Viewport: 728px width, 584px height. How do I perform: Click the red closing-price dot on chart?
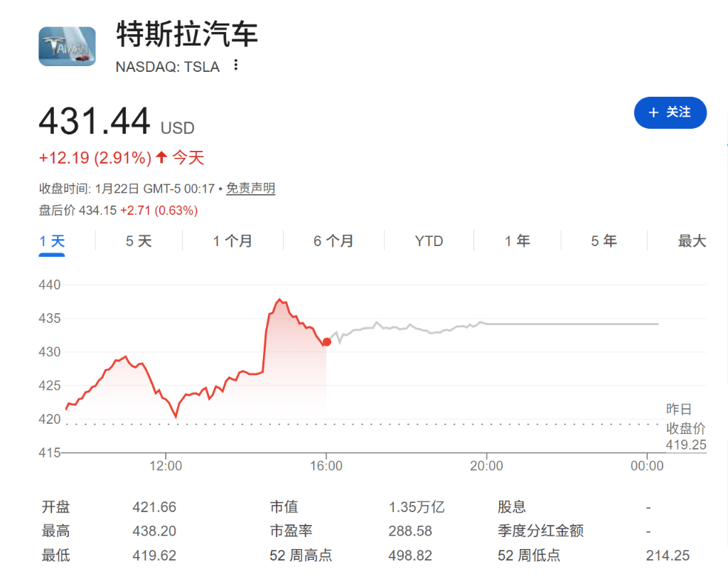coord(326,342)
